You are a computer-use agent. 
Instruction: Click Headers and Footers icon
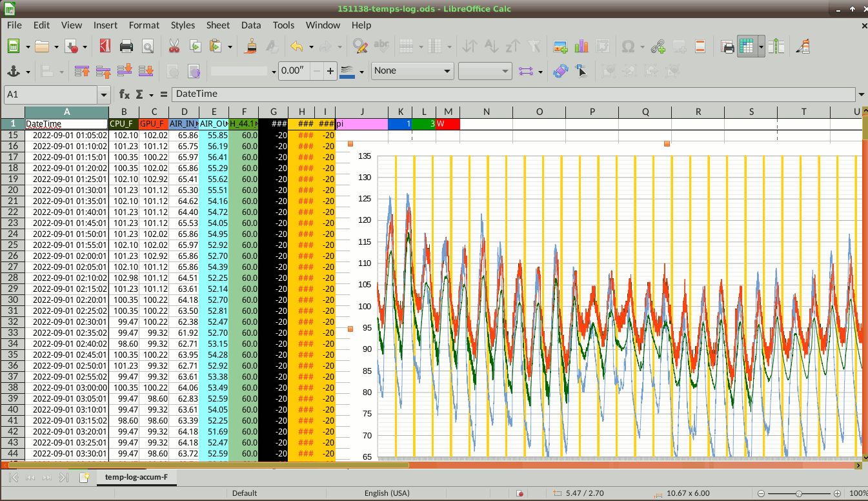pos(700,46)
